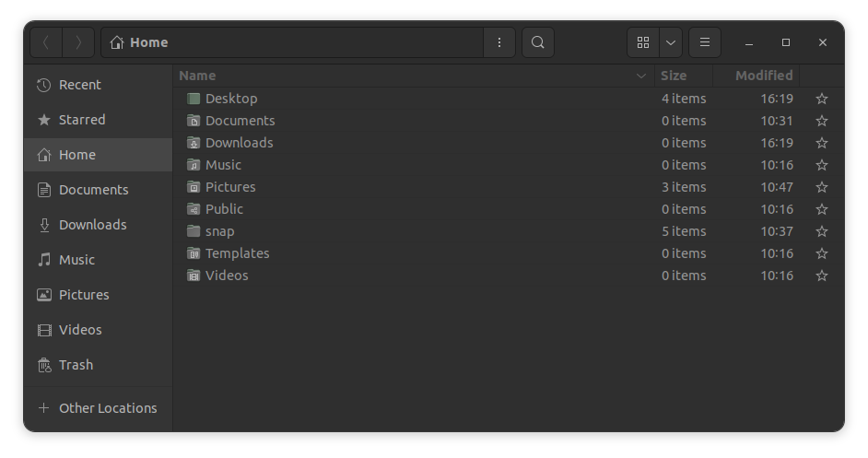Minimize the Files window

click(x=749, y=42)
